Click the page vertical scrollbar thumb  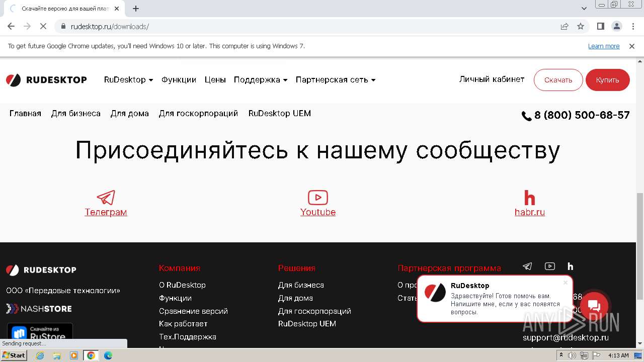pyautogui.click(x=640, y=246)
